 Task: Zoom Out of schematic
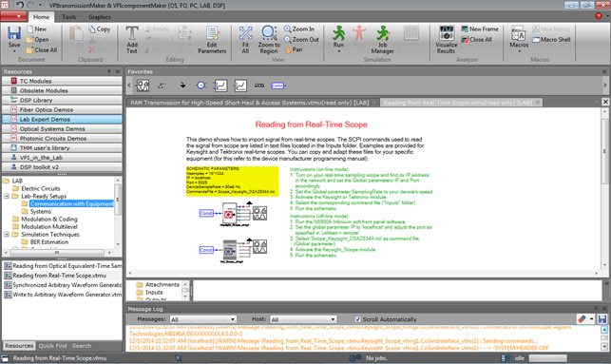[301, 39]
